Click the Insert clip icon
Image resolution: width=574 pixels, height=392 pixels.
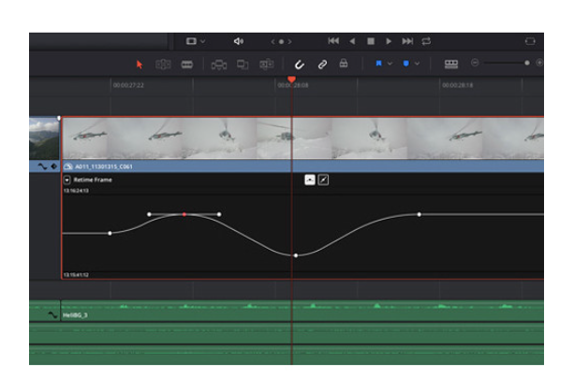click(x=219, y=64)
